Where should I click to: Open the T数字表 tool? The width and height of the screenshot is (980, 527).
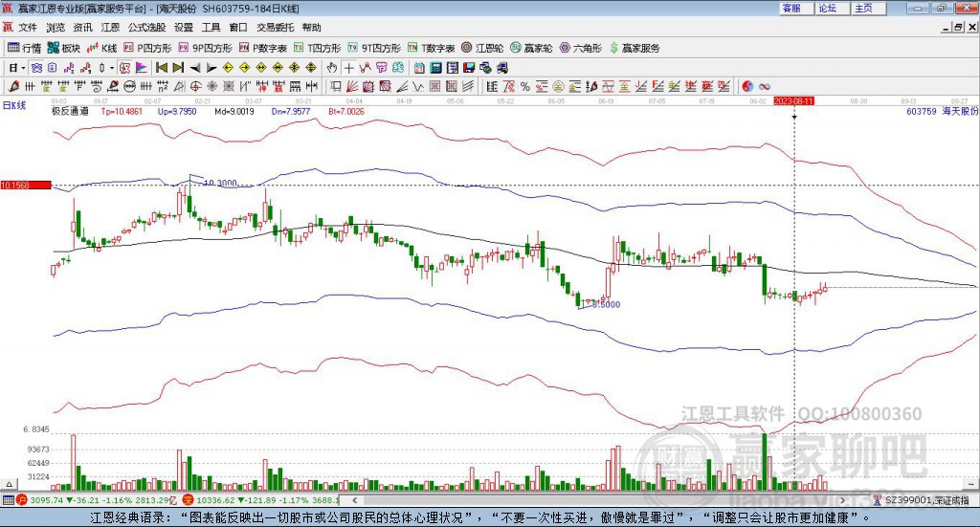pyautogui.click(x=432, y=48)
